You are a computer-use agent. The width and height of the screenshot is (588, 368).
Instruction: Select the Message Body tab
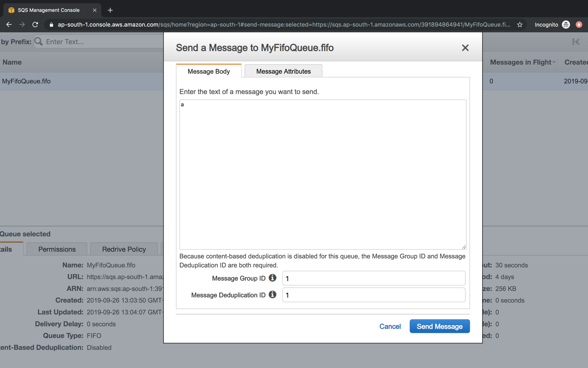[209, 71]
